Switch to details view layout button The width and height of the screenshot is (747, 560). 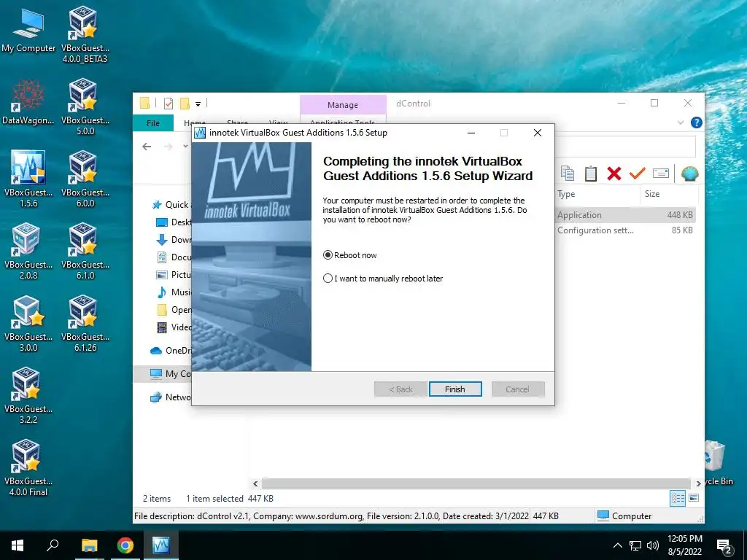point(678,499)
